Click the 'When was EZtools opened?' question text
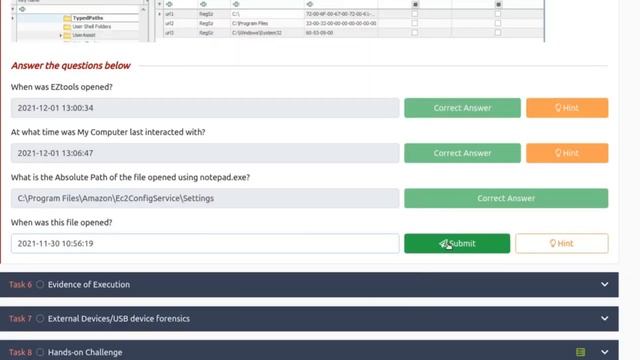 pyautogui.click(x=62, y=87)
